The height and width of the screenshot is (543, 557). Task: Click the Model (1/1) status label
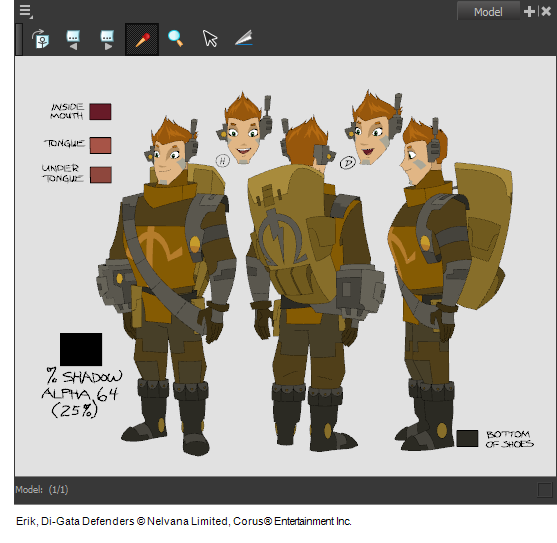[x=42, y=490]
